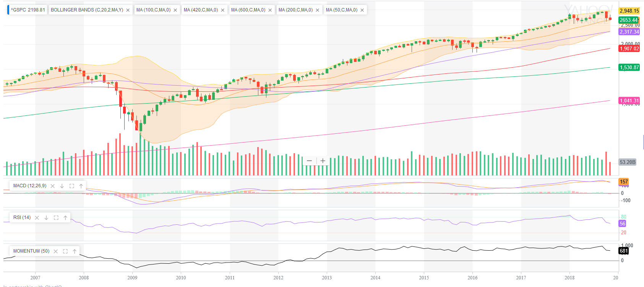Move MACD panel up with arrow
Viewport: 644px width, 287px height.
tap(81, 186)
